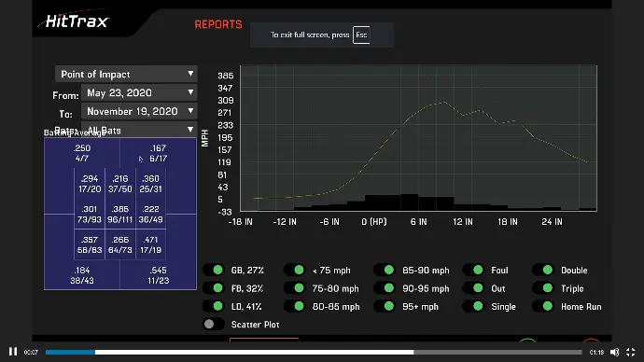Click the 0 (HP) axis label
The width and height of the screenshot is (644, 362).
(373, 222)
